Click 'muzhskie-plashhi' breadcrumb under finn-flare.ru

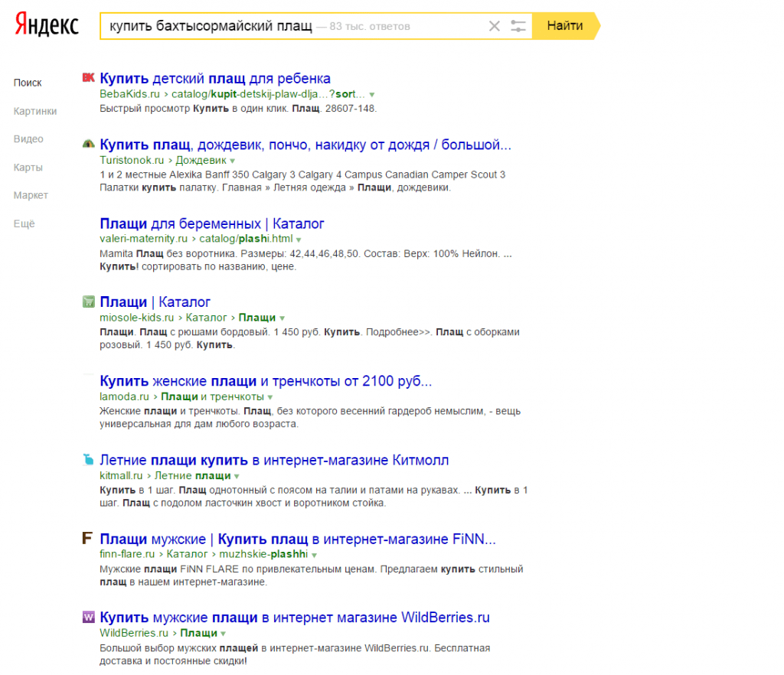[x=263, y=554]
